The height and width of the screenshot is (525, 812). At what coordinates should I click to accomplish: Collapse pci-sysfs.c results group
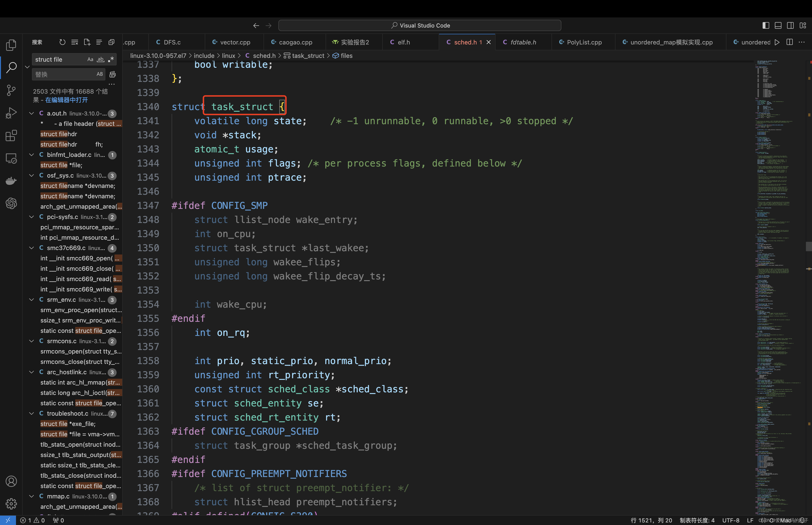point(32,217)
